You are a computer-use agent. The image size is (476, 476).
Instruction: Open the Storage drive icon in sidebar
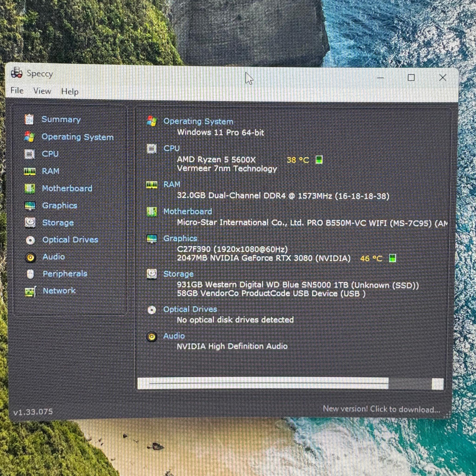coord(30,222)
